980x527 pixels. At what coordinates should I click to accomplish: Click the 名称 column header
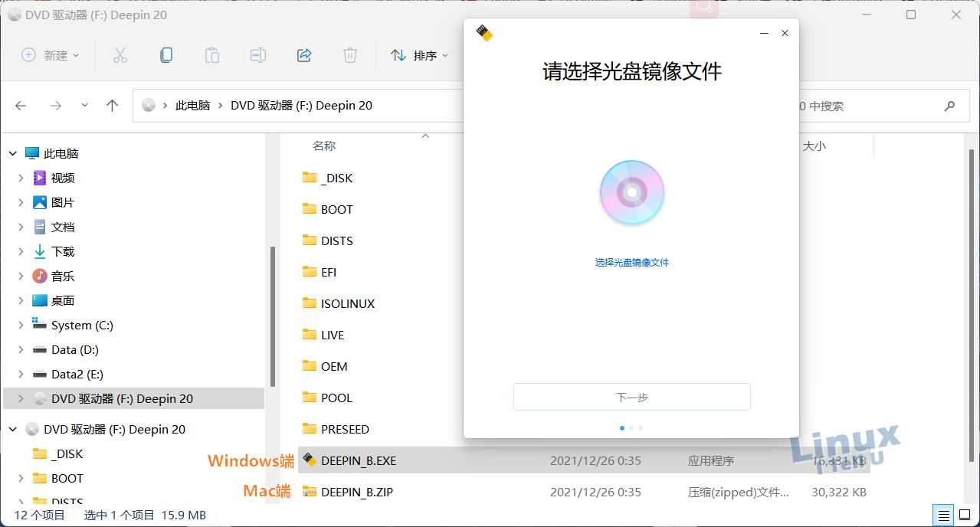[324, 146]
